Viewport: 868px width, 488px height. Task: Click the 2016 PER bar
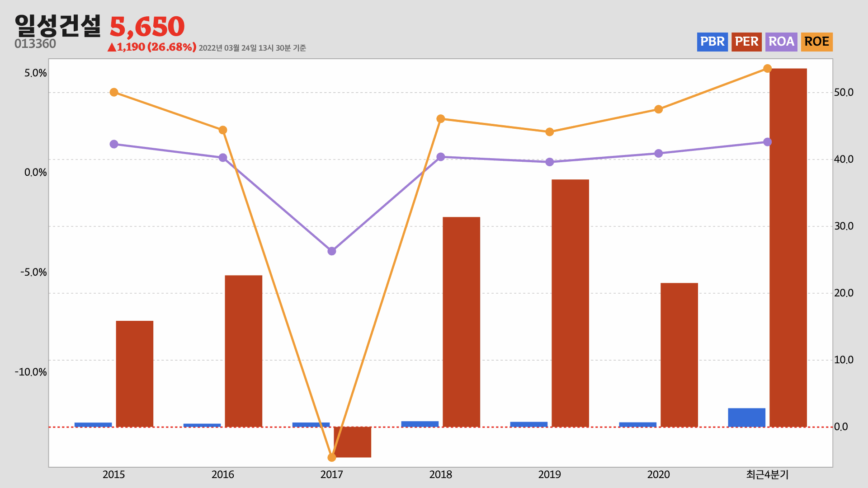[244, 351]
